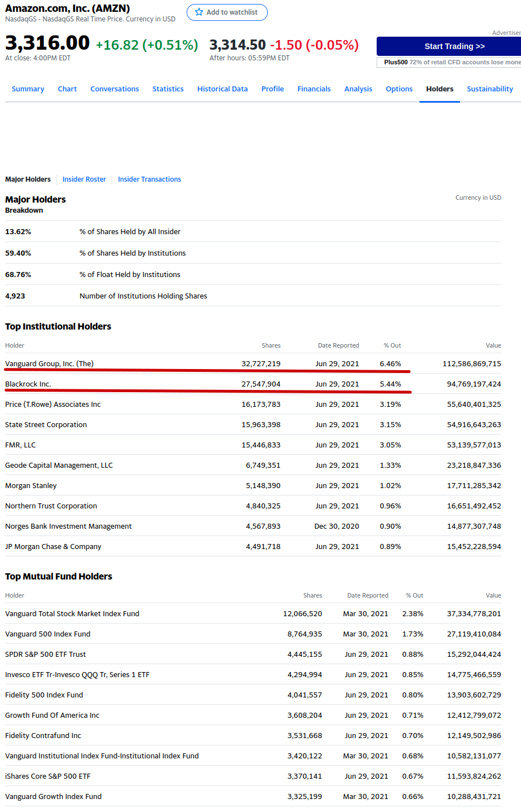521x812 pixels.
Task: Open the Sustainability tab
Action: click(x=489, y=89)
